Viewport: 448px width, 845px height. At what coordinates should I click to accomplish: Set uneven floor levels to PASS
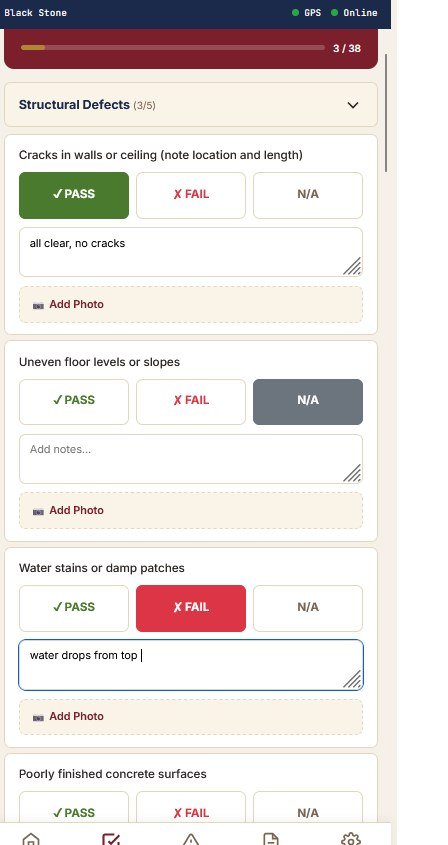point(74,401)
